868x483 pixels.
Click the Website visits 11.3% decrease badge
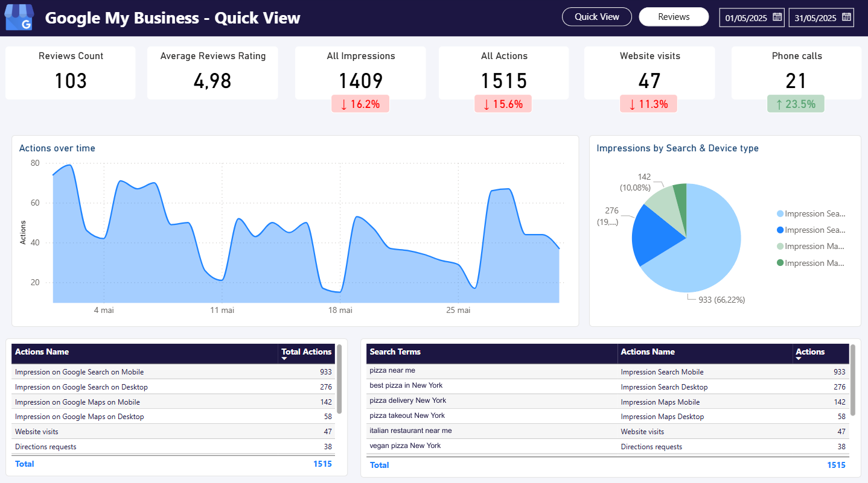pyautogui.click(x=649, y=104)
